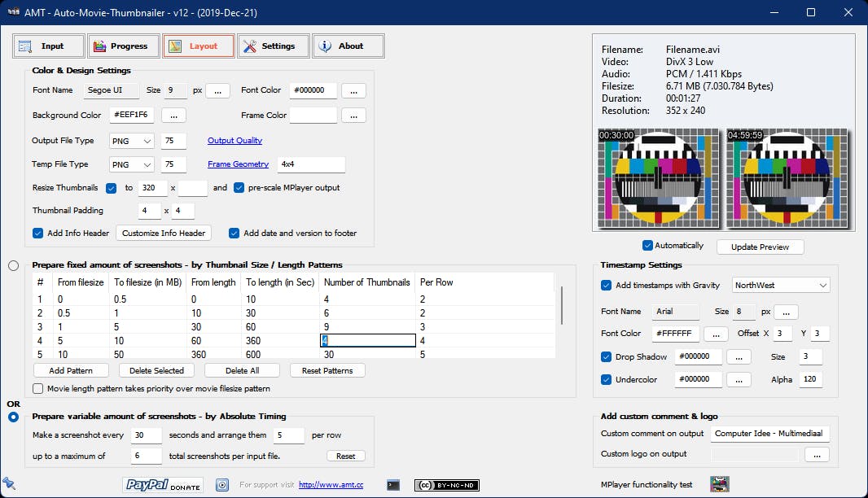Select fixed amount of screenshots radio button
The image size is (868, 498).
point(13,265)
